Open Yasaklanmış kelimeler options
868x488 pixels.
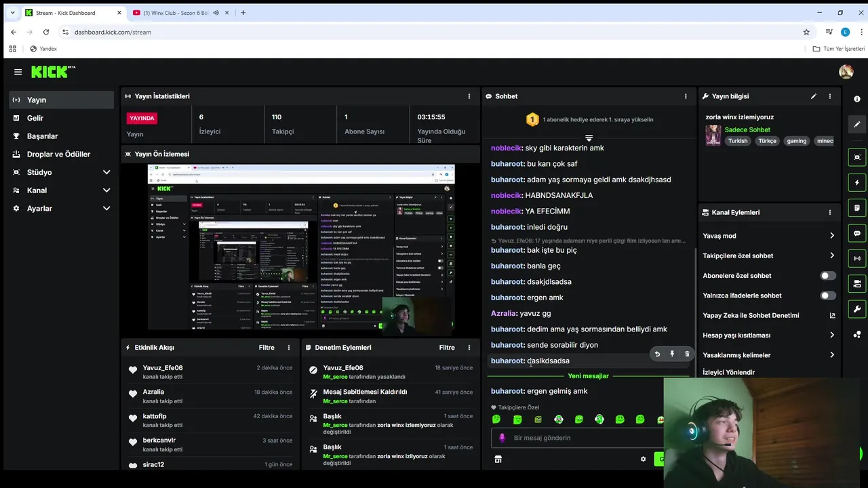[x=769, y=355]
